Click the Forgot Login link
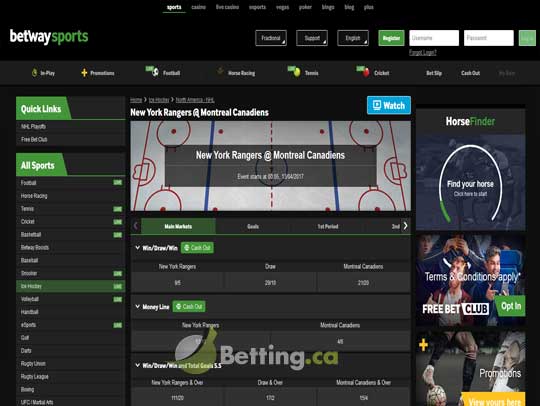Viewport: 540px width, 406px height. [x=423, y=52]
